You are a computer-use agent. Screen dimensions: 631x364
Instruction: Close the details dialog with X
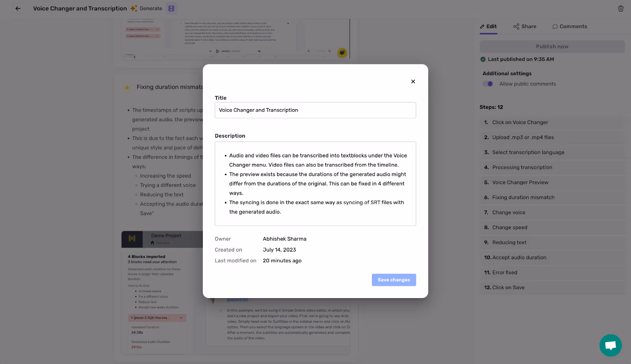point(413,82)
